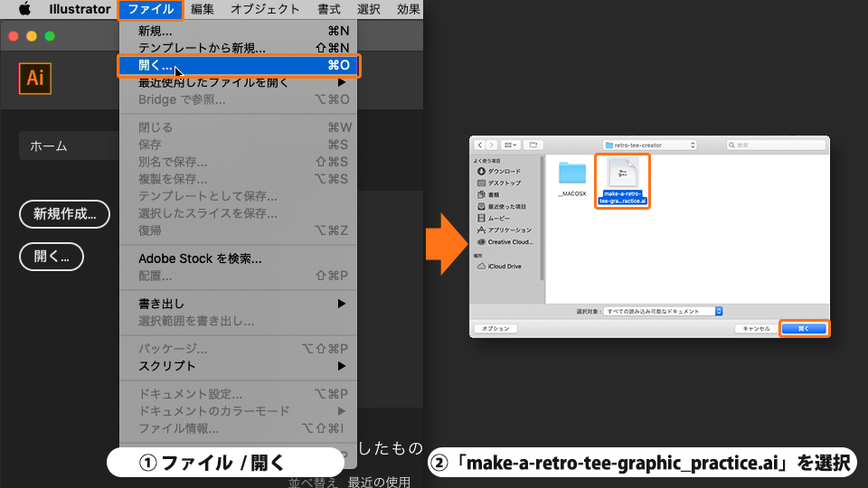Go forward in the file dialog
This screenshot has width=868, height=488.
[x=491, y=145]
